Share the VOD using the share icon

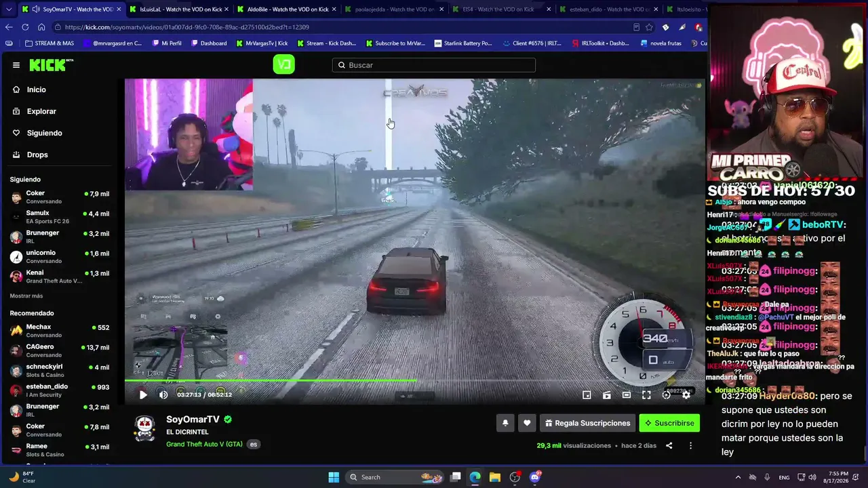tap(669, 445)
